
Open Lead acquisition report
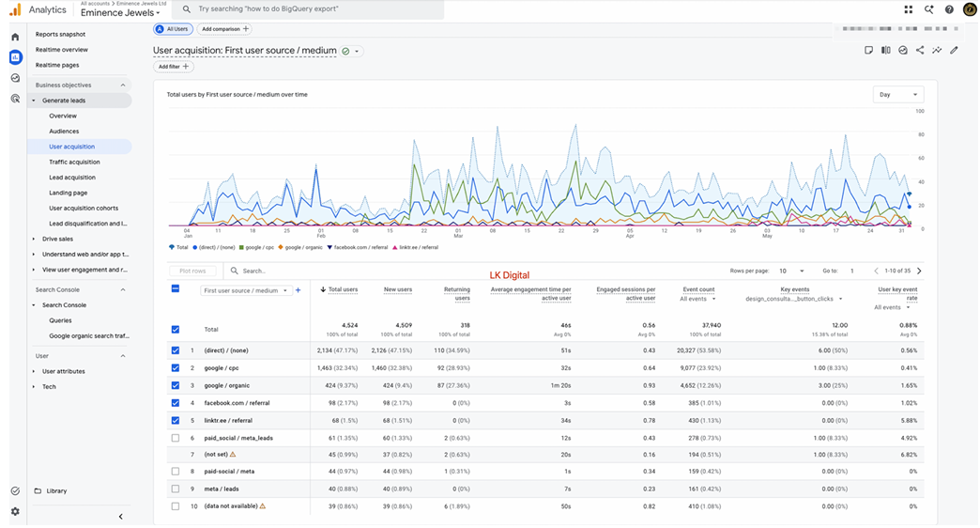coord(72,178)
